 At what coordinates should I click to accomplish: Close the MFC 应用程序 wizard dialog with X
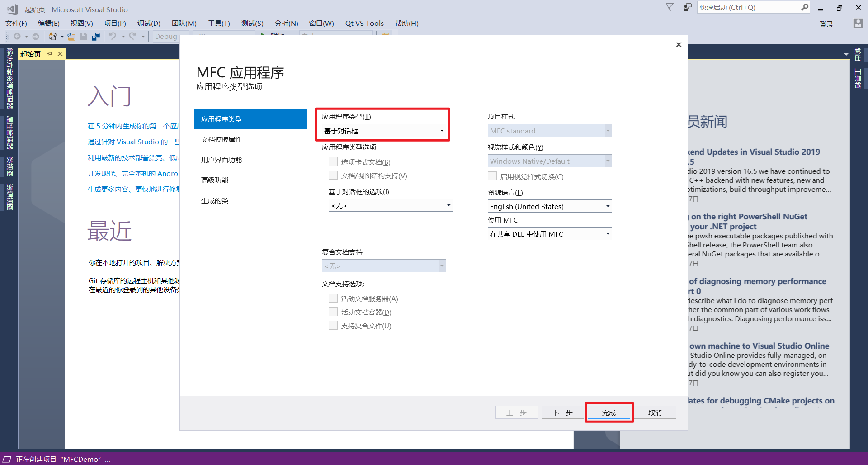click(x=679, y=44)
